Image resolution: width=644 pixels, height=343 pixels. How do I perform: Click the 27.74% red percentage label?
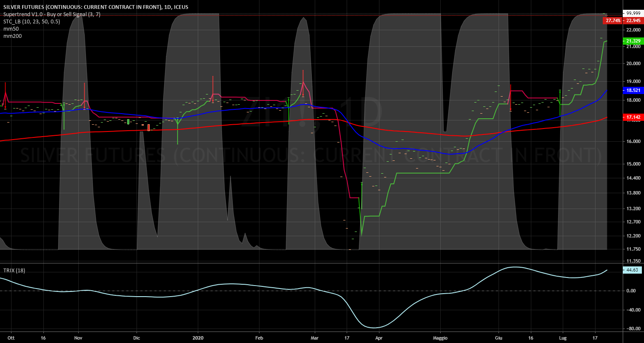(613, 20)
